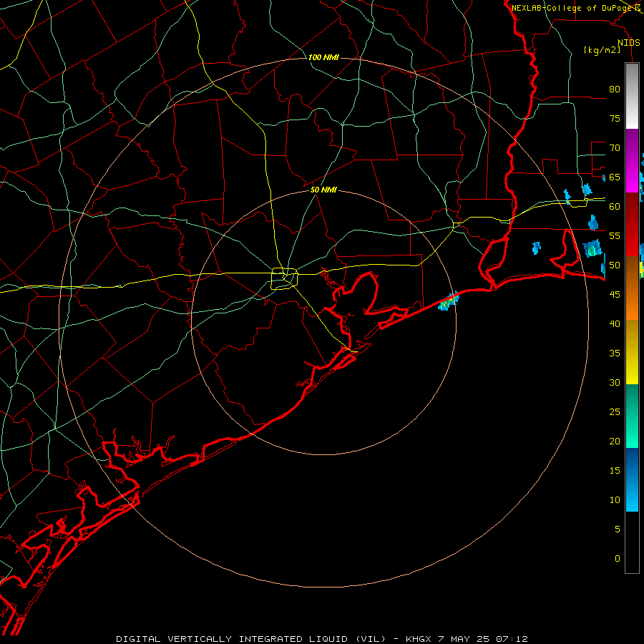
Task: Pick the brown-orange segment of the color bar
Action: pos(632,288)
